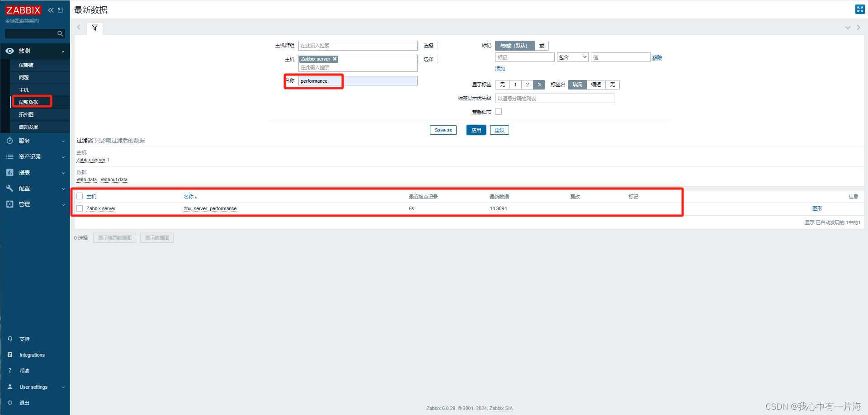The width and height of the screenshot is (868, 415).
Task: Open the 包含 tag operator dropdown
Action: coord(573,57)
